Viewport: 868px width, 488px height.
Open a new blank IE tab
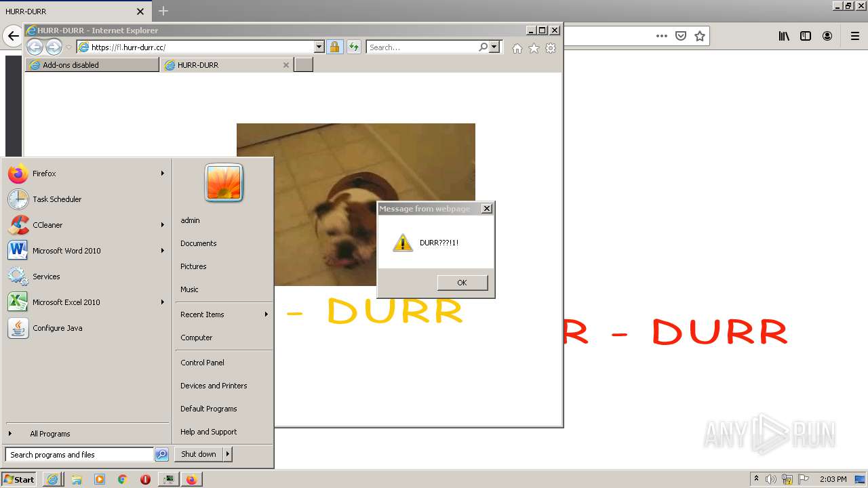(x=304, y=65)
